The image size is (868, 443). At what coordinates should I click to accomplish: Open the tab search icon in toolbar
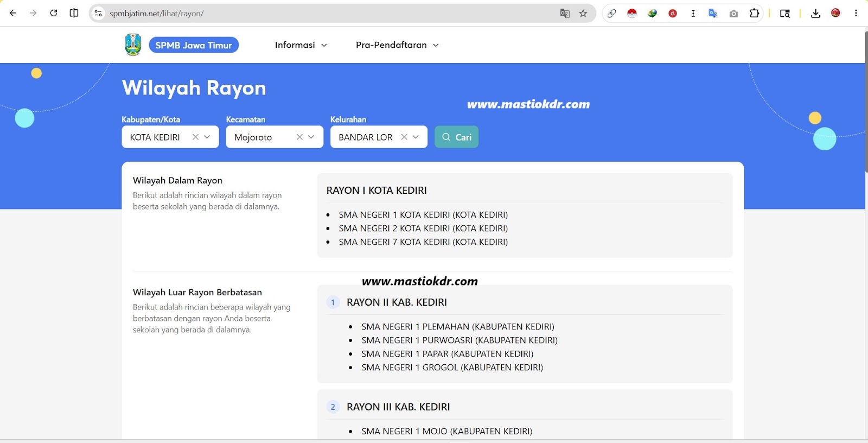click(x=785, y=14)
